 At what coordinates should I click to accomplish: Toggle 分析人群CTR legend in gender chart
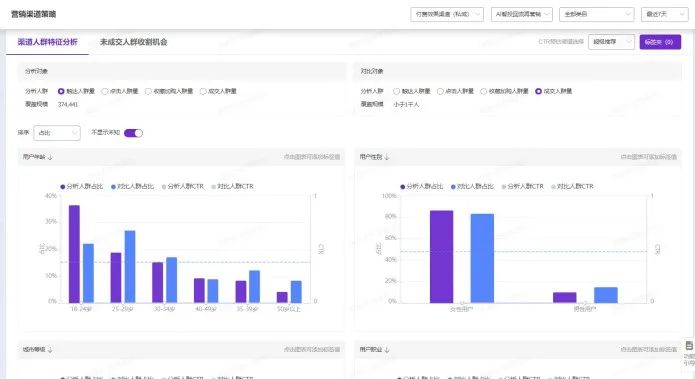(522, 187)
